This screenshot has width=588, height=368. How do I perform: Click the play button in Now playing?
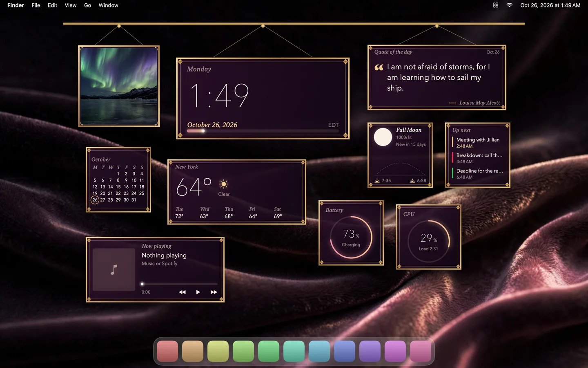[x=198, y=292]
